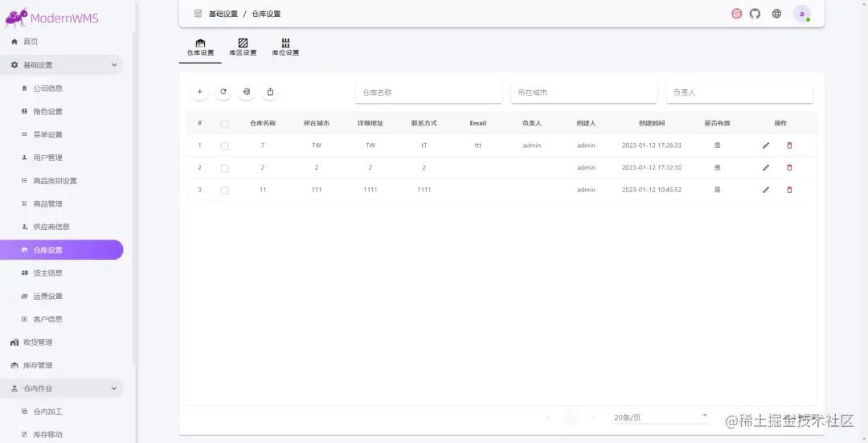Switch to the 库区设置 tab
The image size is (868, 443).
(243, 47)
